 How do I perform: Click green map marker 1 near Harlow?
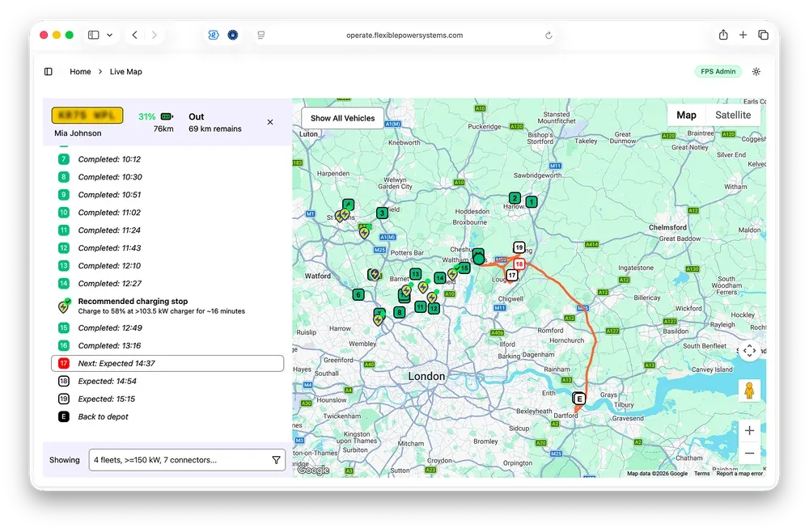(x=532, y=202)
